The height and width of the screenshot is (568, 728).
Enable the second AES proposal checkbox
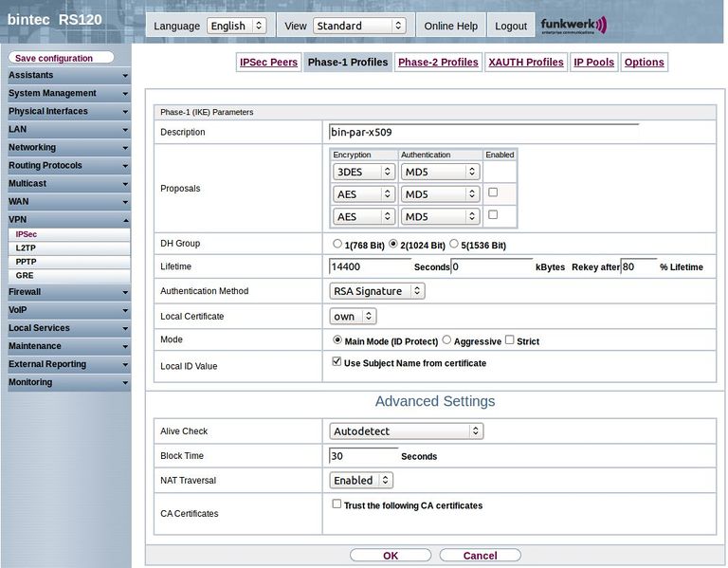(492, 215)
